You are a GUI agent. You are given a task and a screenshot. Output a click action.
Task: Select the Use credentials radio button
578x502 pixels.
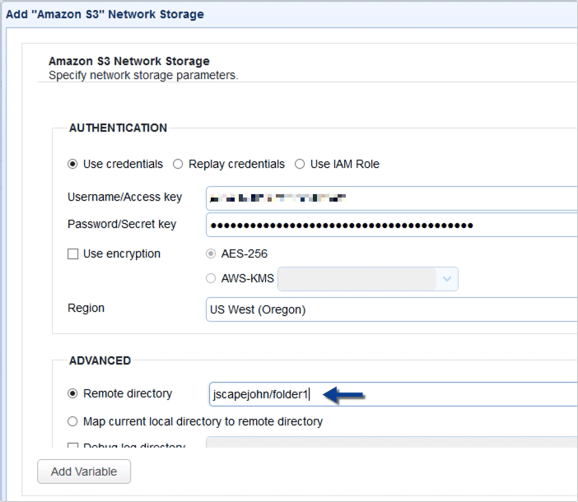(73, 164)
